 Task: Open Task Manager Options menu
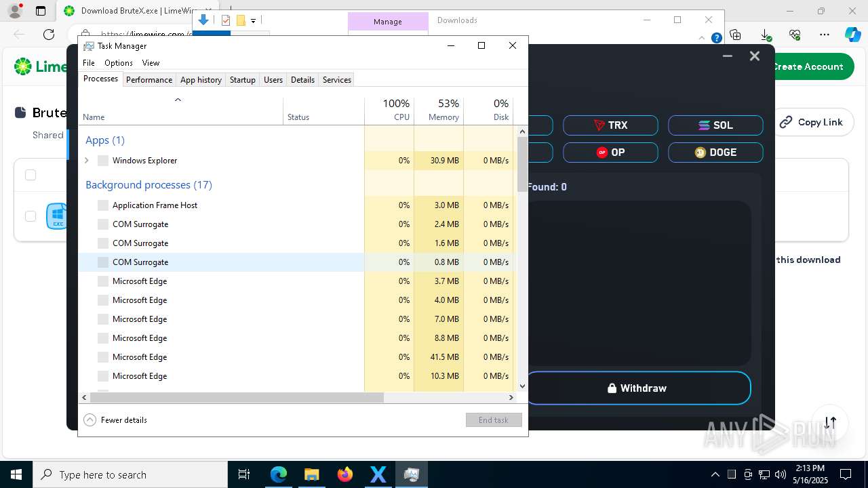[x=119, y=63]
